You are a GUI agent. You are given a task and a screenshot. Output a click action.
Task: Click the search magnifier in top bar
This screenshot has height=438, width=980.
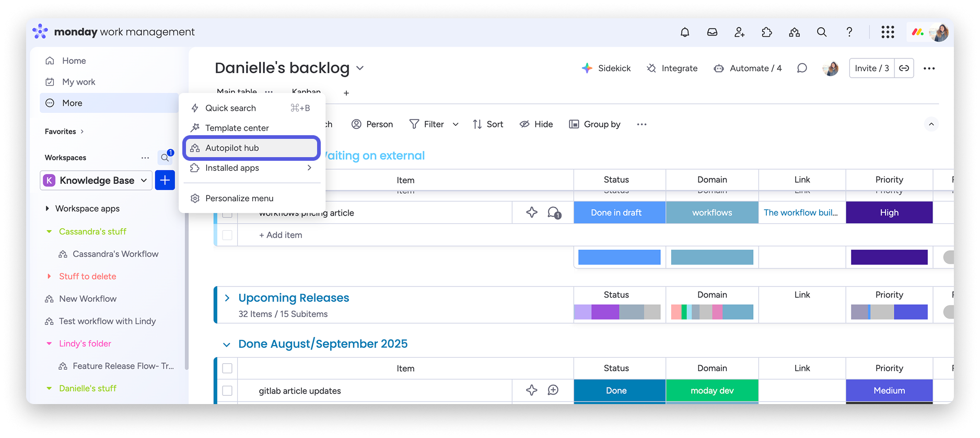point(822,32)
